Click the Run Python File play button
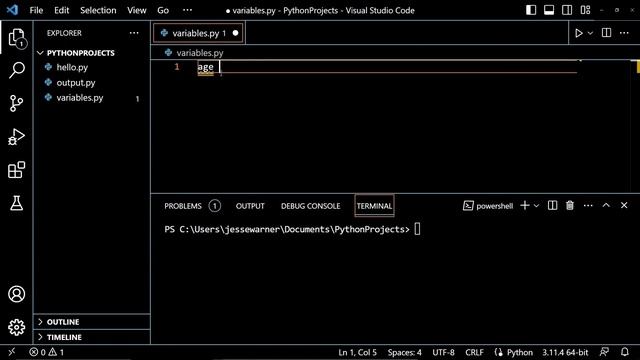Screen dimensions: 640x360 click(x=578, y=33)
